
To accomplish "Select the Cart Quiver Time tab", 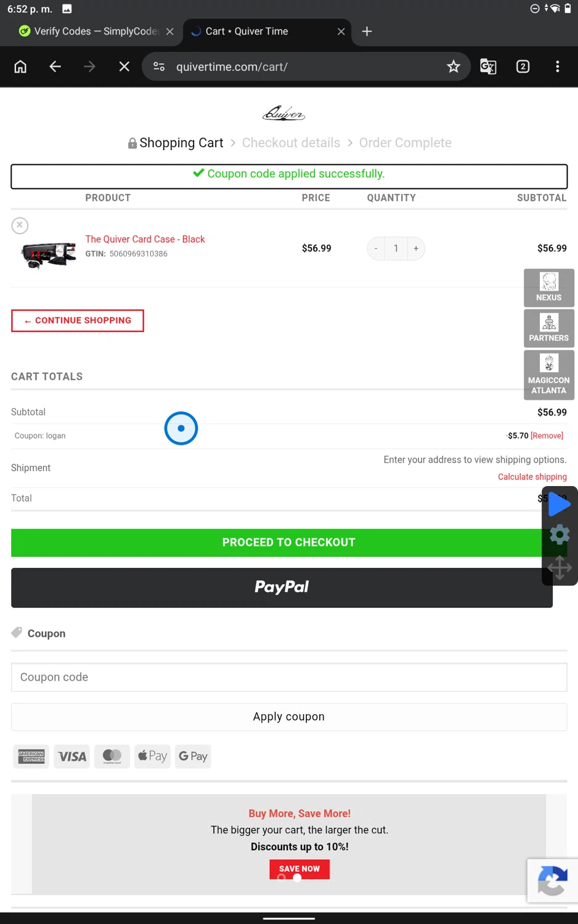I will pos(246,31).
